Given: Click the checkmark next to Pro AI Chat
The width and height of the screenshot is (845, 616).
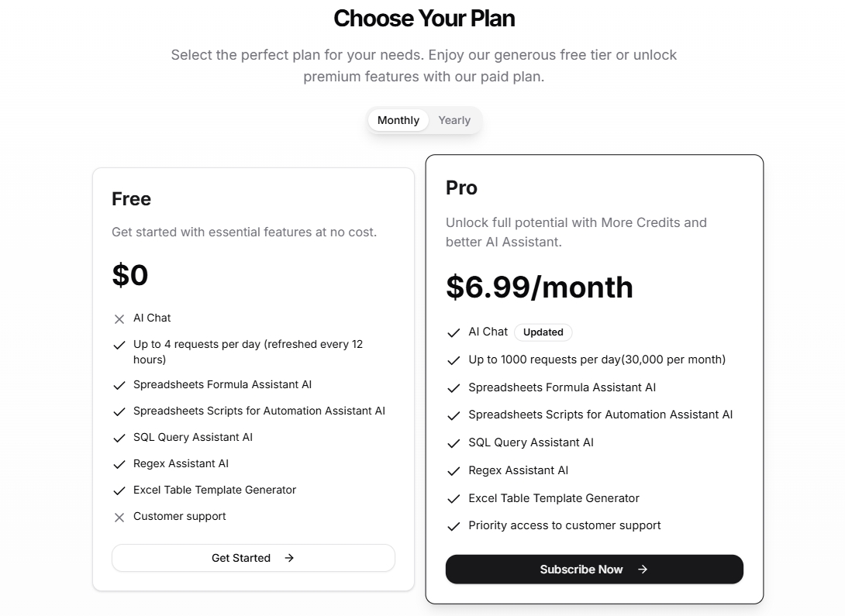Looking at the screenshot, I should 454,333.
